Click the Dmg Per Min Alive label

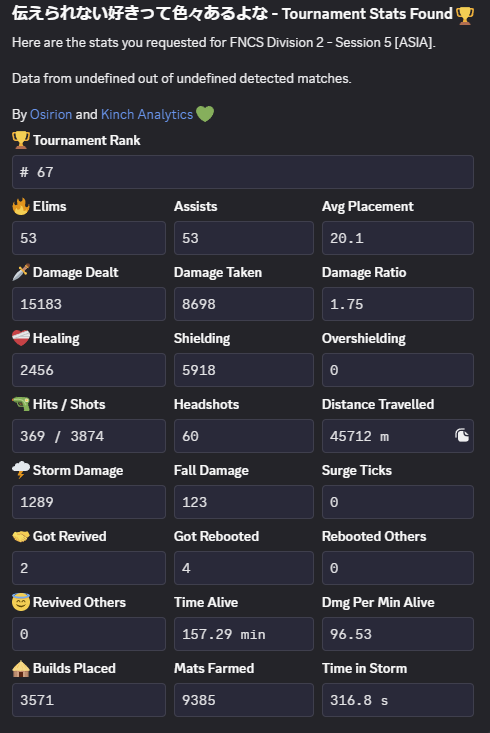(x=378, y=602)
